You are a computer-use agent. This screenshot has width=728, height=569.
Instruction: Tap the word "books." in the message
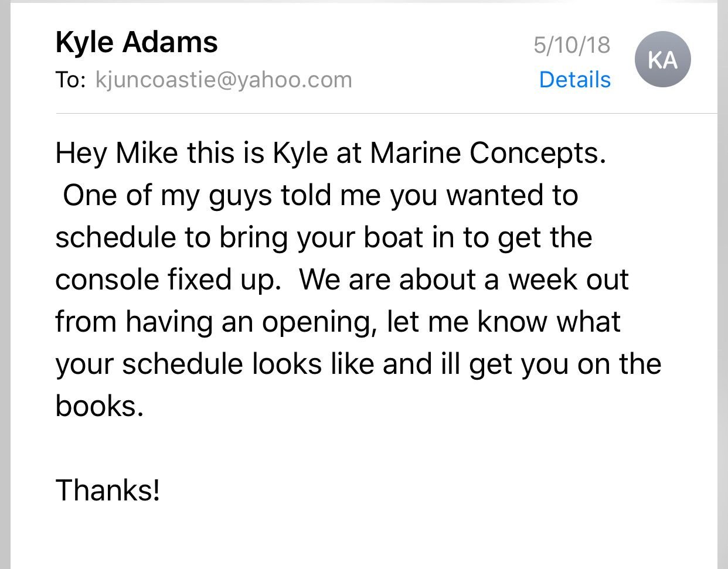click(100, 406)
